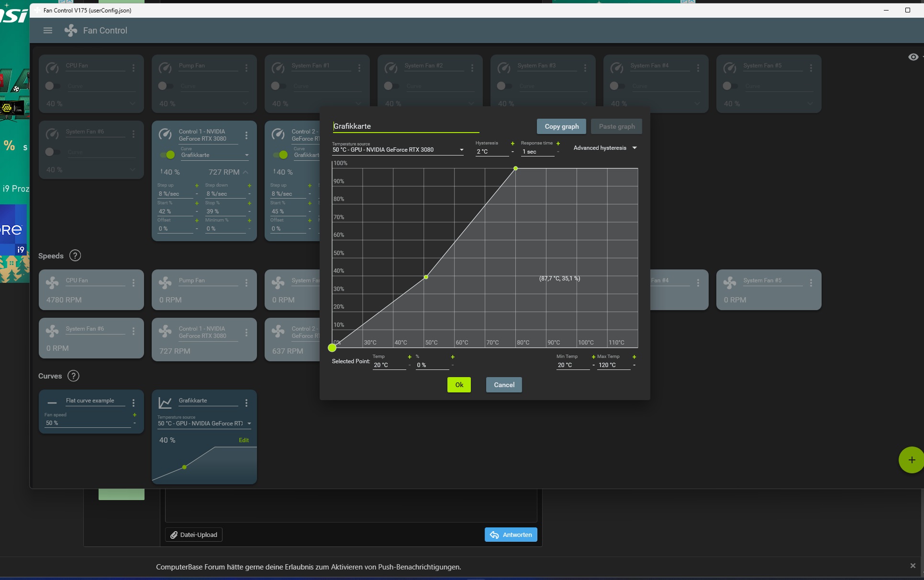Image resolution: width=924 pixels, height=580 pixels.
Task: Click the green plus add button
Action: click(912, 460)
